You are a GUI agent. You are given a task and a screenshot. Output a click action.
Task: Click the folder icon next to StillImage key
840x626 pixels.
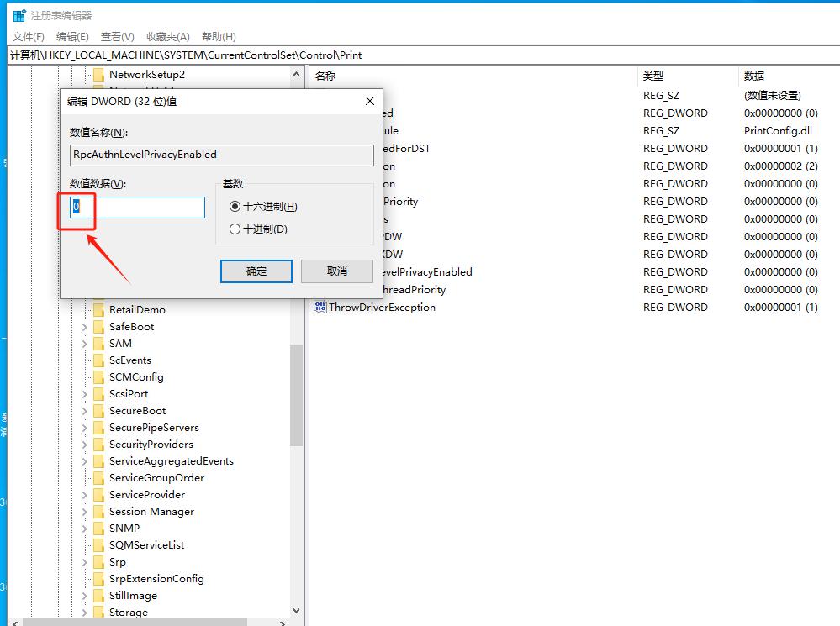point(98,595)
